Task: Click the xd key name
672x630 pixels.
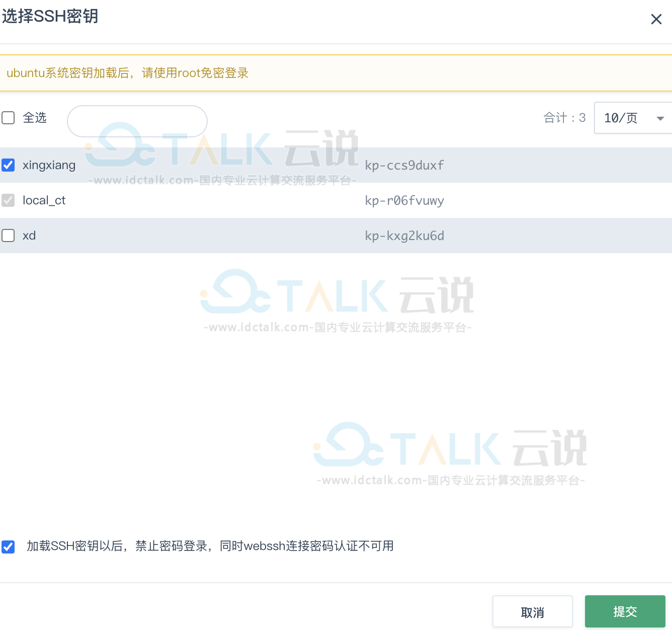Action: point(29,235)
